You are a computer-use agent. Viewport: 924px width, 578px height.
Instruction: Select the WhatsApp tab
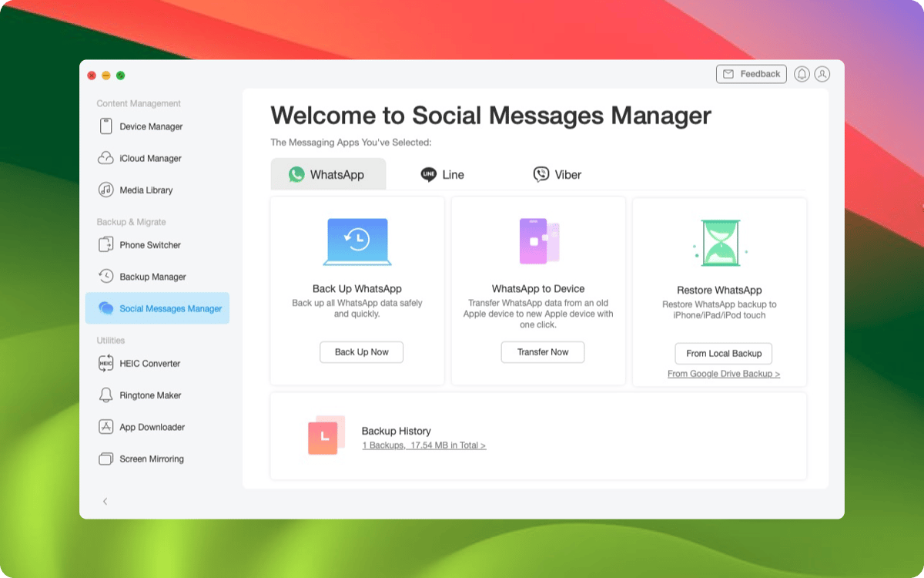(x=327, y=175)
